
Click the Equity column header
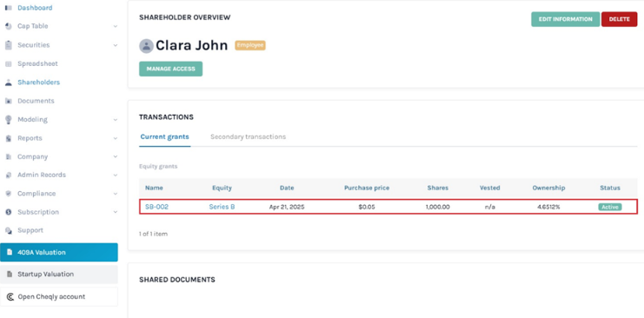(x=222, y=188)
